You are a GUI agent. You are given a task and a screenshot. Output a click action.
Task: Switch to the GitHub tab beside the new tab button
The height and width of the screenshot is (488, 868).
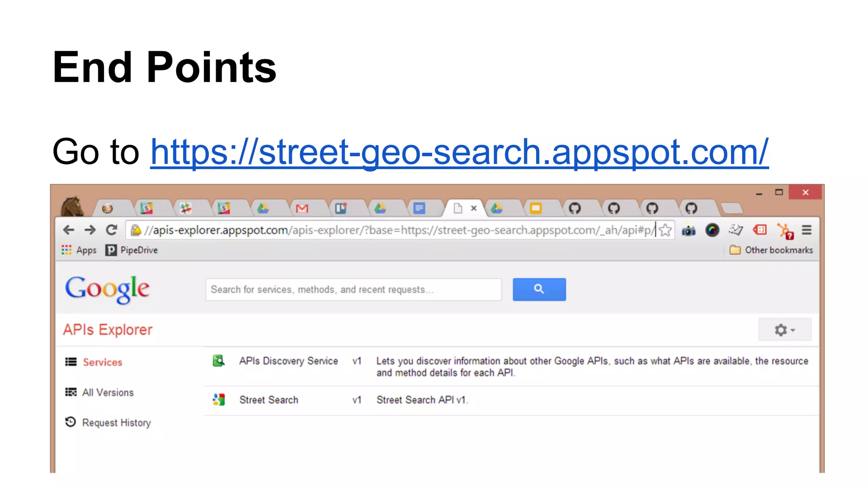691,208
